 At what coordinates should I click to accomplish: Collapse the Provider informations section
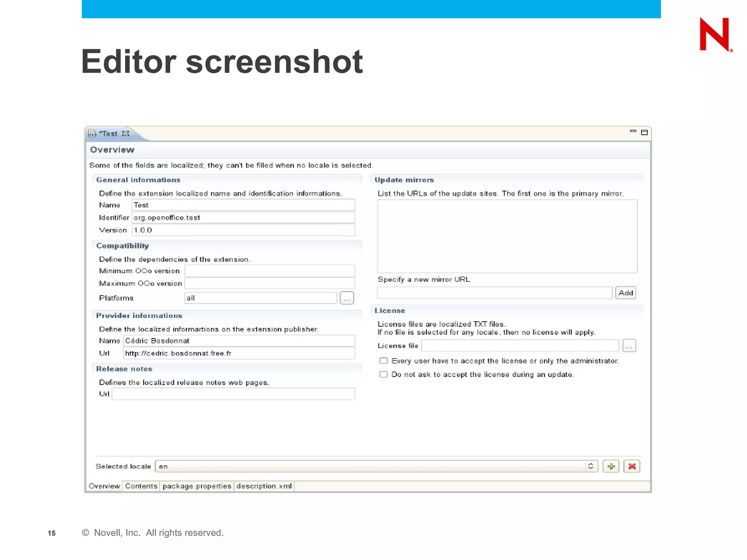click(x=139, y=316)
